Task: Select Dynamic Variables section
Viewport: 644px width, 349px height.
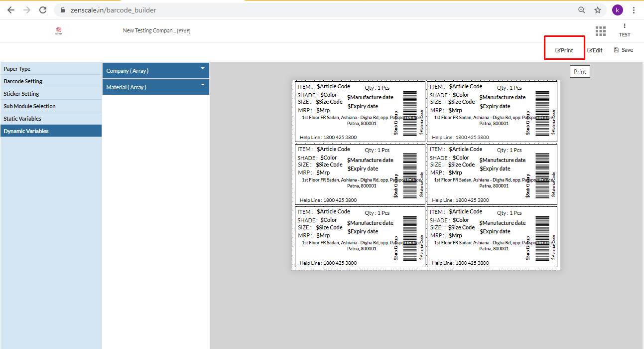Action: pos(51,131)
